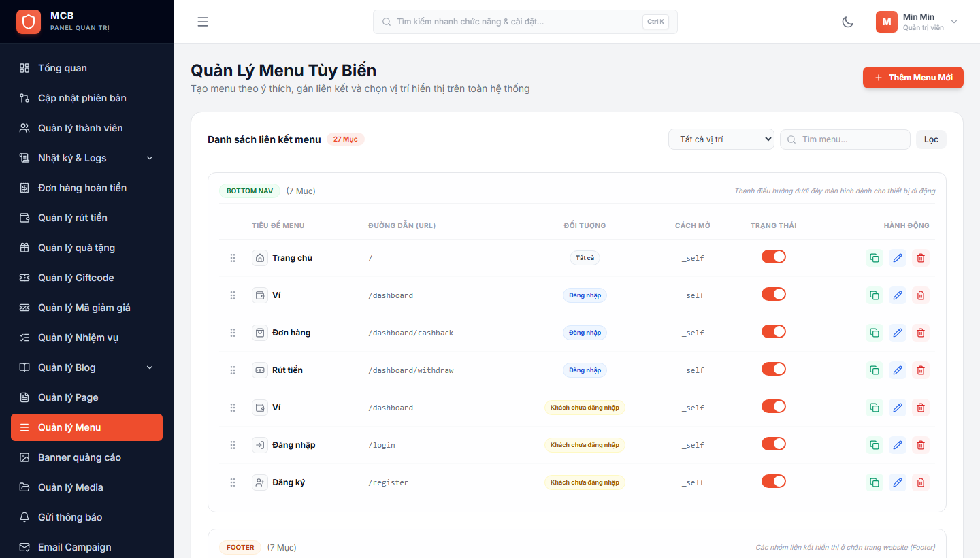Delete the Đơn hàng menu entry
The image size is (980, 558).
click(x=921, y=333)
